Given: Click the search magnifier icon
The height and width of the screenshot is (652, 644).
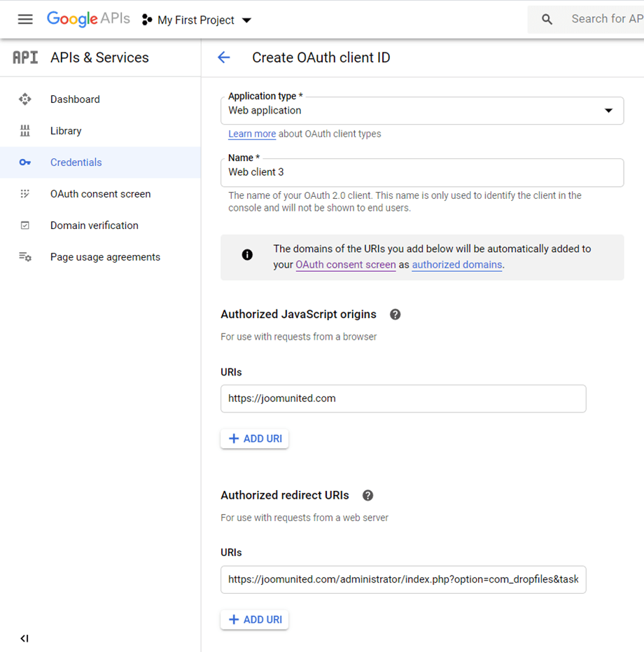Looking at the screenshot, I should [x=547, y=20].
